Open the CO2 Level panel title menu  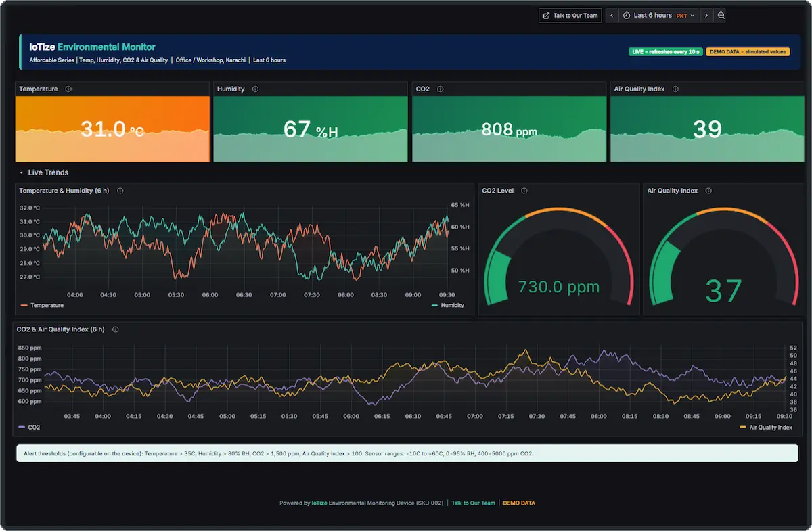click(x=498, y=191)
